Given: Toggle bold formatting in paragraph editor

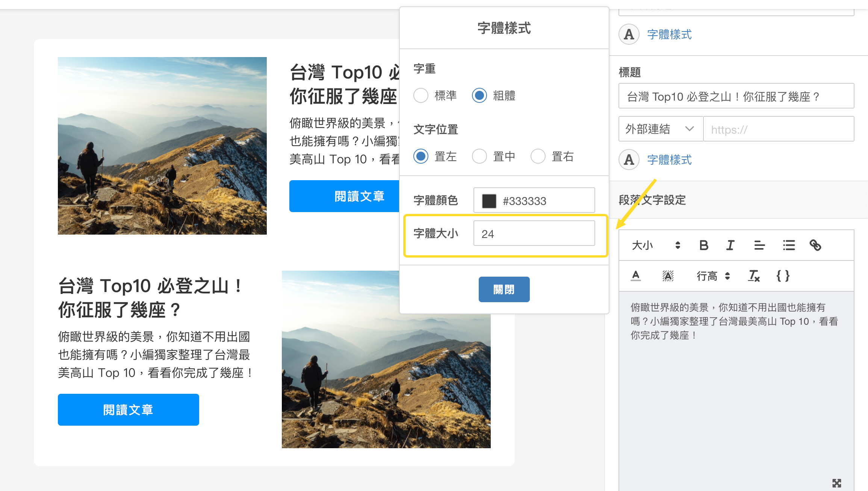Looking at the screenshot, I should [x=704, y=245].
